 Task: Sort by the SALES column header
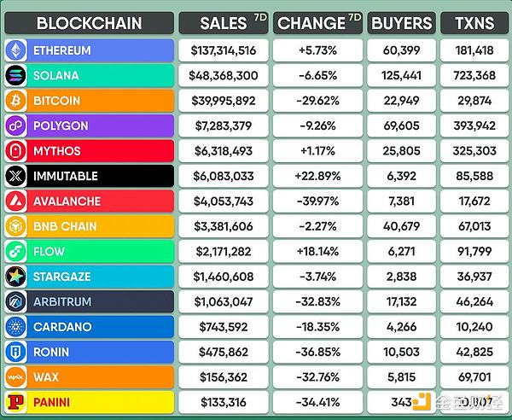click(x=224, y=23)
